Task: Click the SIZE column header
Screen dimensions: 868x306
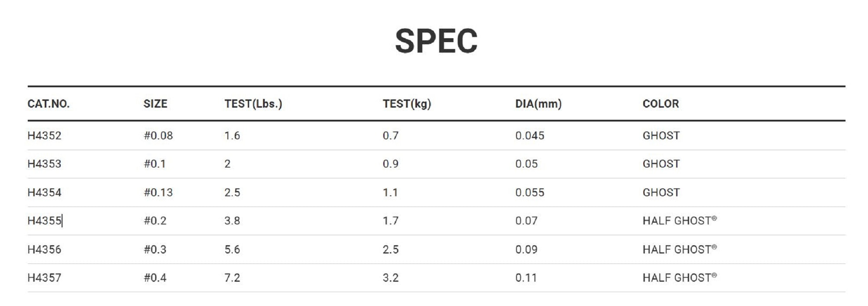Action: point(155,104)
